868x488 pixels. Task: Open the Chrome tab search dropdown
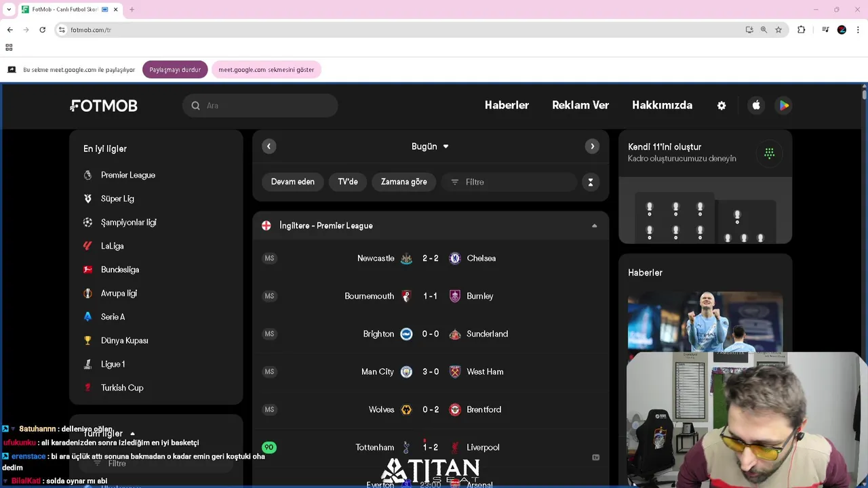(x=9, y=9)
